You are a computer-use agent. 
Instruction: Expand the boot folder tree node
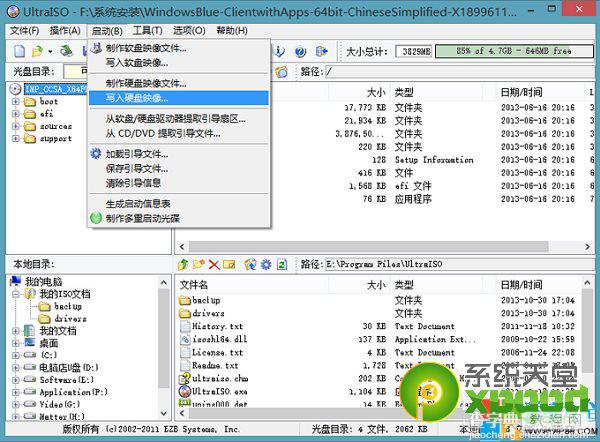[x=16, y=102]
